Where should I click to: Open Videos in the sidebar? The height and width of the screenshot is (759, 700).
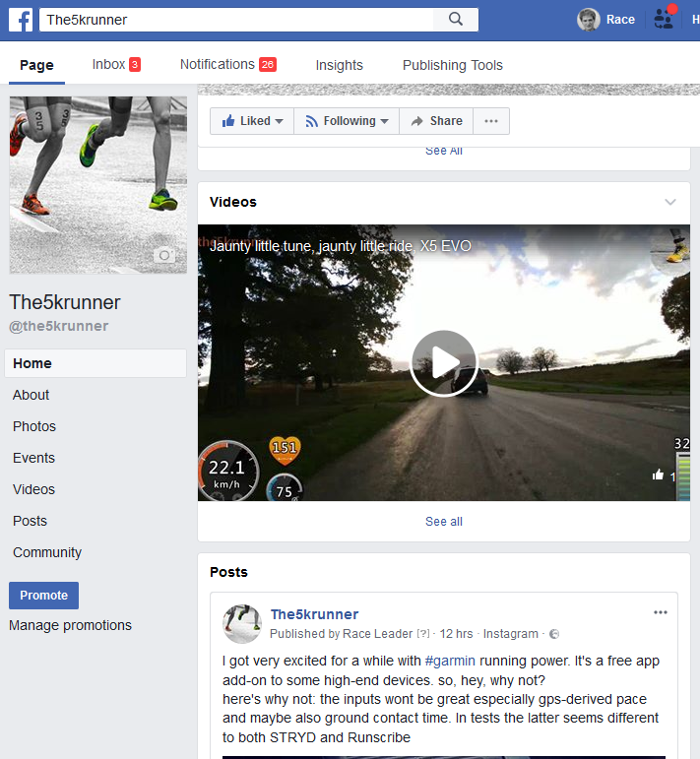tap(33, 489)
